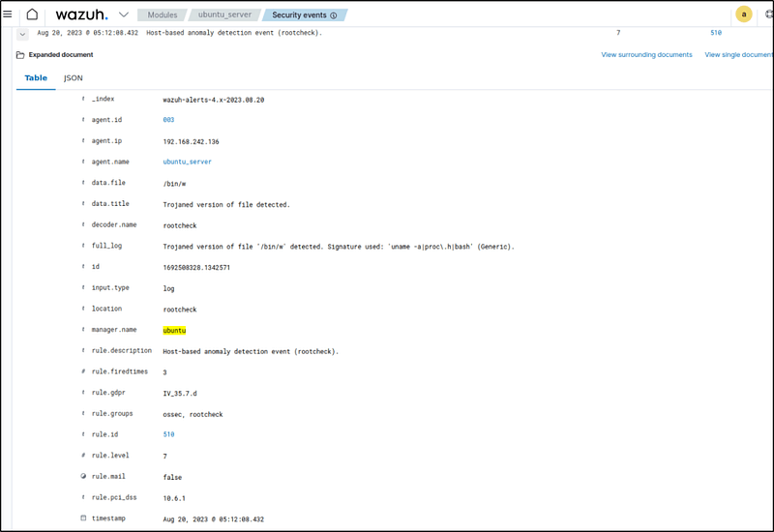Collapse the expanded alert row chevron
Screen dimensions: 774x532
tap(23, 33)
